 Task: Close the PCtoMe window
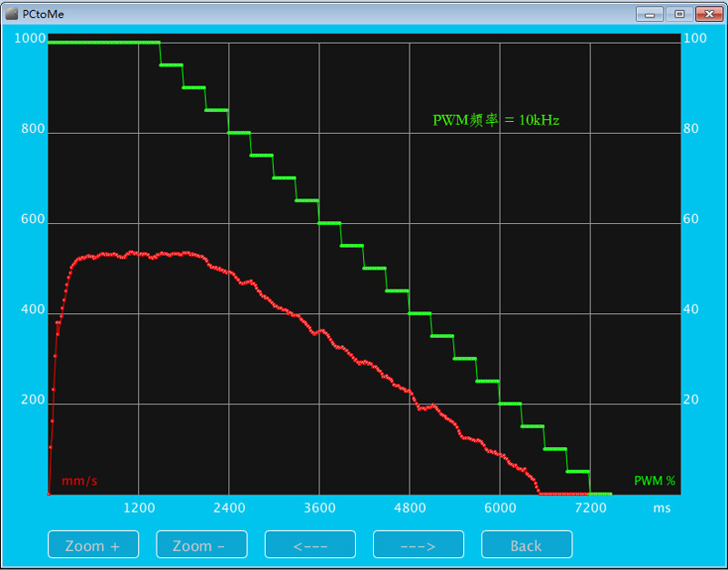click(709, 15)
